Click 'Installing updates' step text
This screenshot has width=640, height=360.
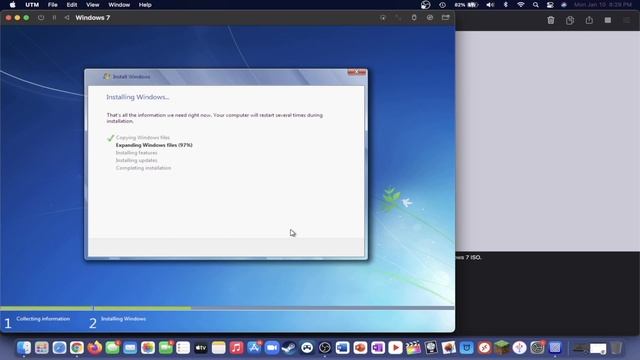136,160
